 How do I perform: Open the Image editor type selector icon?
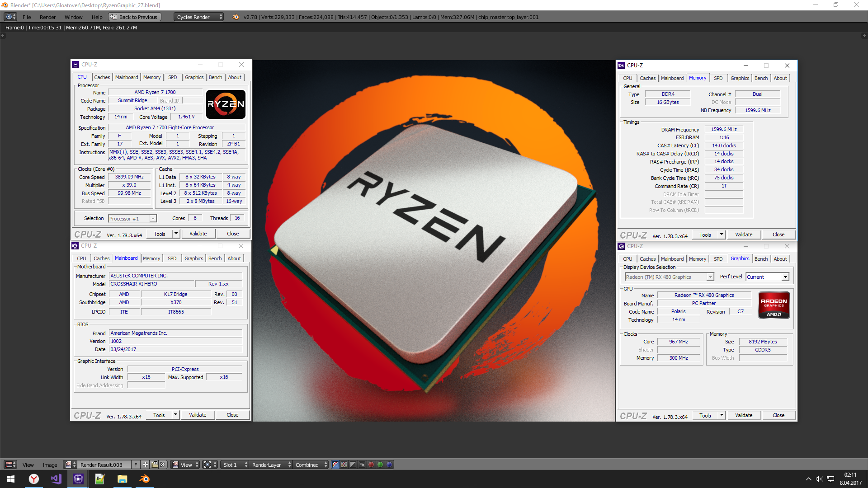10,465
